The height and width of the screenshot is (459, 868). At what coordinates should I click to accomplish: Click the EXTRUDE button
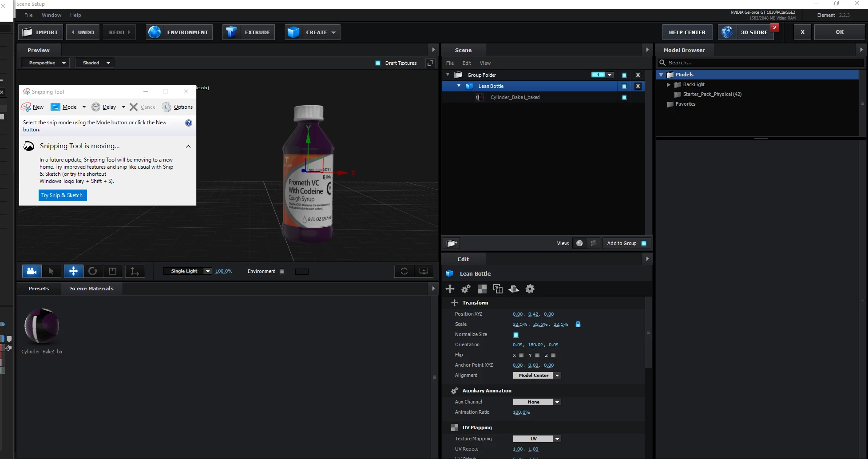tap(249, 32)
